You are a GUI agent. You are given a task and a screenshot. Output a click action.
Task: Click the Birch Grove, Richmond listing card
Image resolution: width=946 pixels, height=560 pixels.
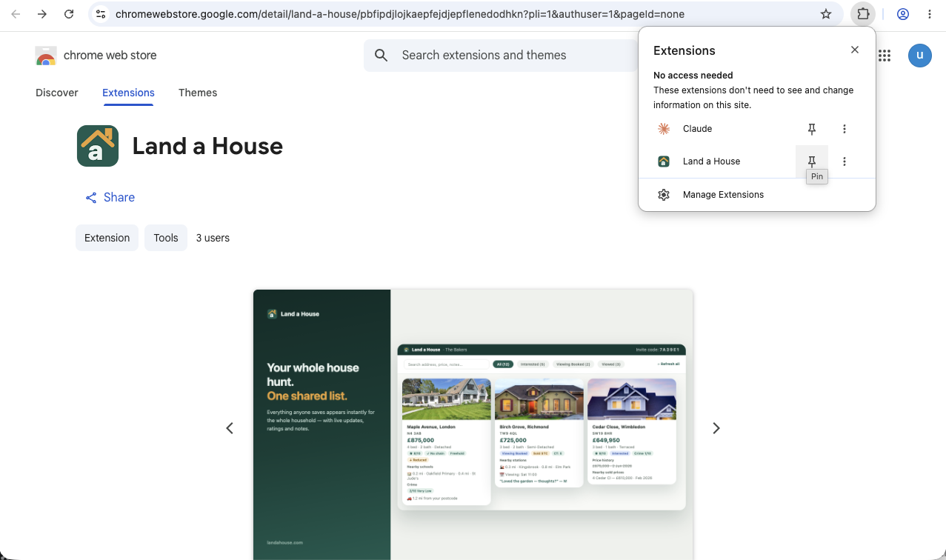coord(539,433)
